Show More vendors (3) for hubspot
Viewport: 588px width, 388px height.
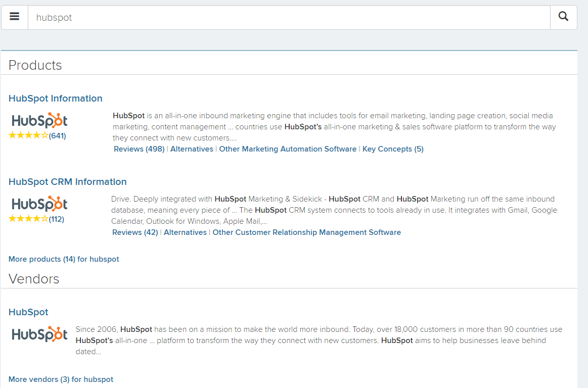61,379
